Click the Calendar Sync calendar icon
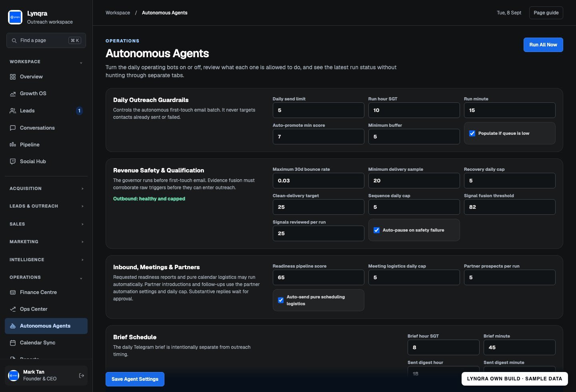The width and height of the screenshot is (576, 392). 13,343
